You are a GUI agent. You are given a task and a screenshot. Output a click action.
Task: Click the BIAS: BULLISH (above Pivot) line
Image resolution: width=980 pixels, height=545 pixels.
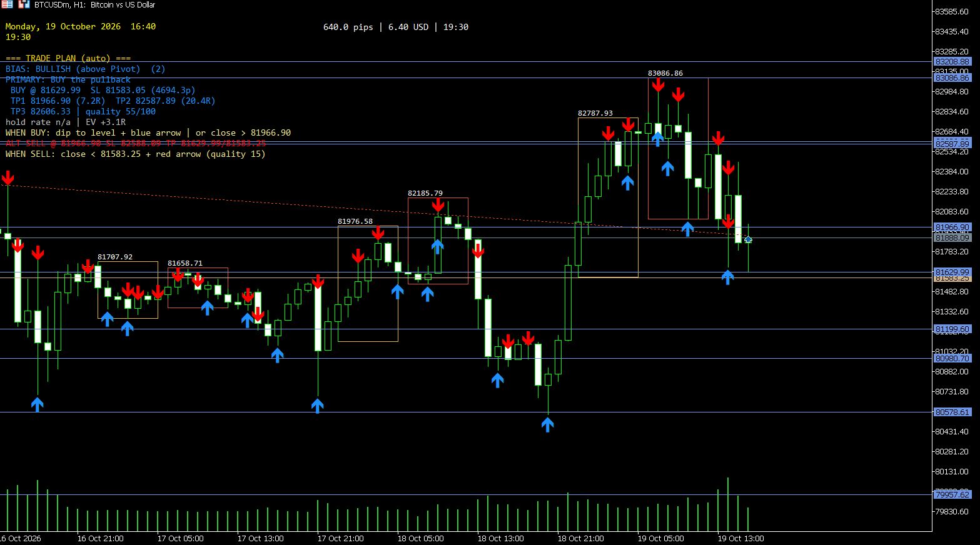[86, 69]
